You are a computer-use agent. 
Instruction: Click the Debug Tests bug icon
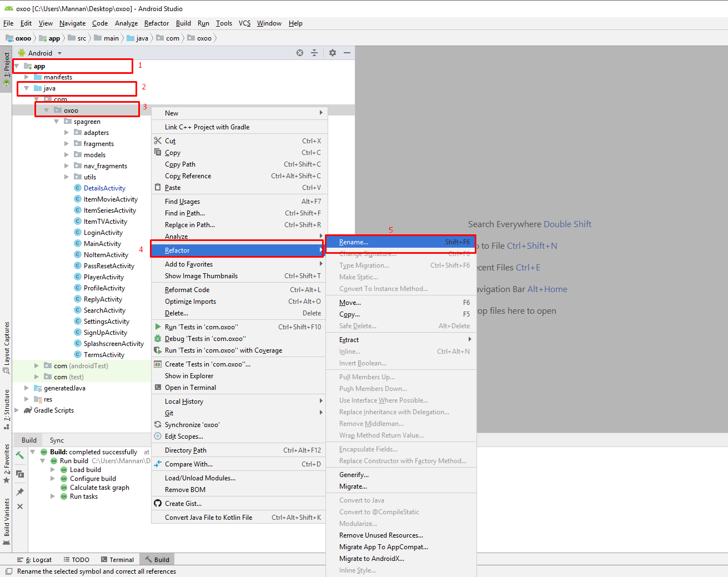coord(158,338)
